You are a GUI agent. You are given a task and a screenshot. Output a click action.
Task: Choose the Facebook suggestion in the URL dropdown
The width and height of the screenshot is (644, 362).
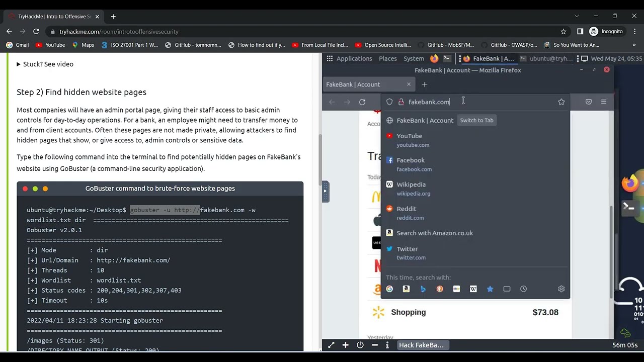[x=475, y=164]
